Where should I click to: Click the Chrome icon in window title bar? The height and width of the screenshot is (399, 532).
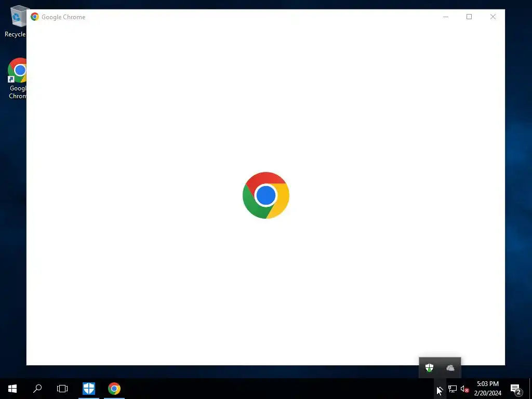(35, 17)
